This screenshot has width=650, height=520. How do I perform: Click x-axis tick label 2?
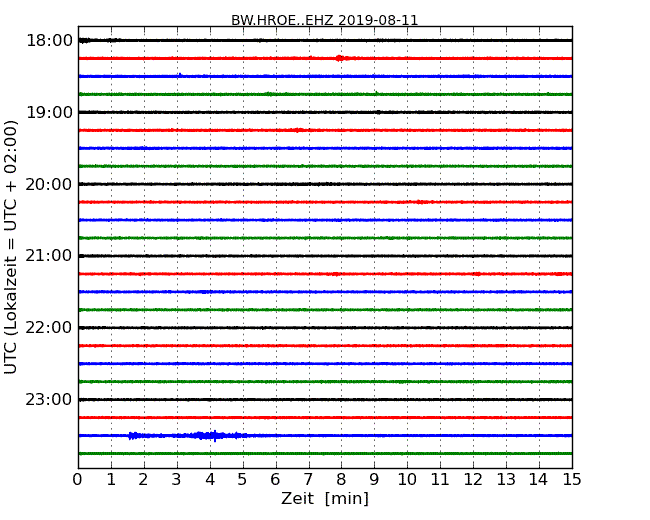click(x=143, y=480)
